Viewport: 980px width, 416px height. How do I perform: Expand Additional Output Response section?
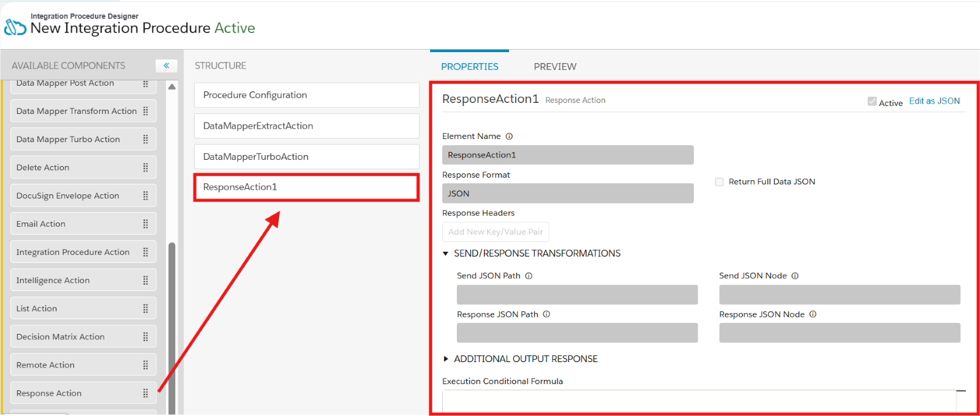446,359
